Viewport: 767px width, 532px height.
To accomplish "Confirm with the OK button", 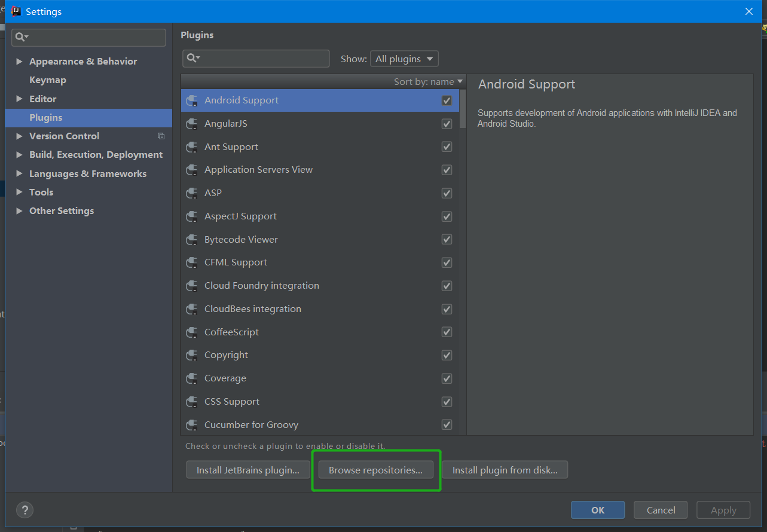I will [598, 510].
